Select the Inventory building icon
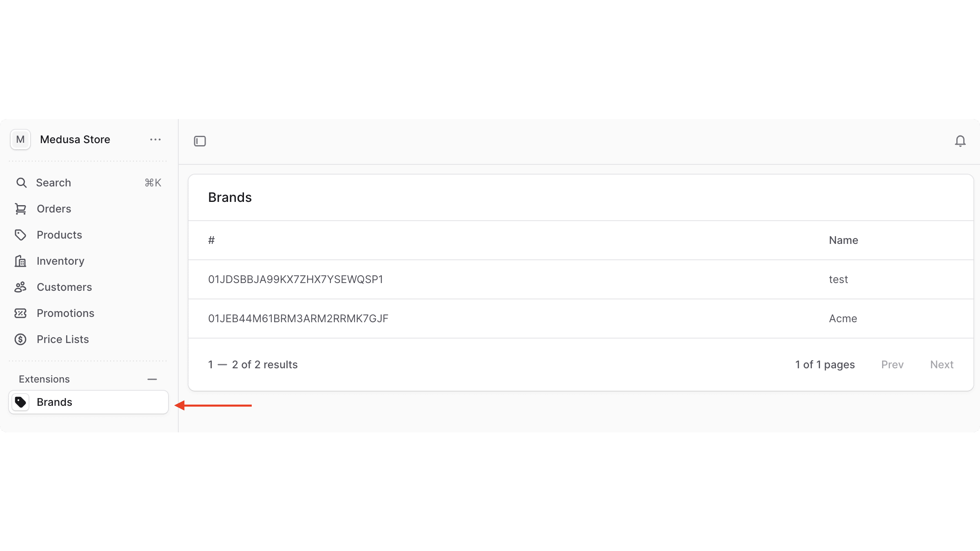The width and height of the screenshot is (980, 551). [21, 261]
